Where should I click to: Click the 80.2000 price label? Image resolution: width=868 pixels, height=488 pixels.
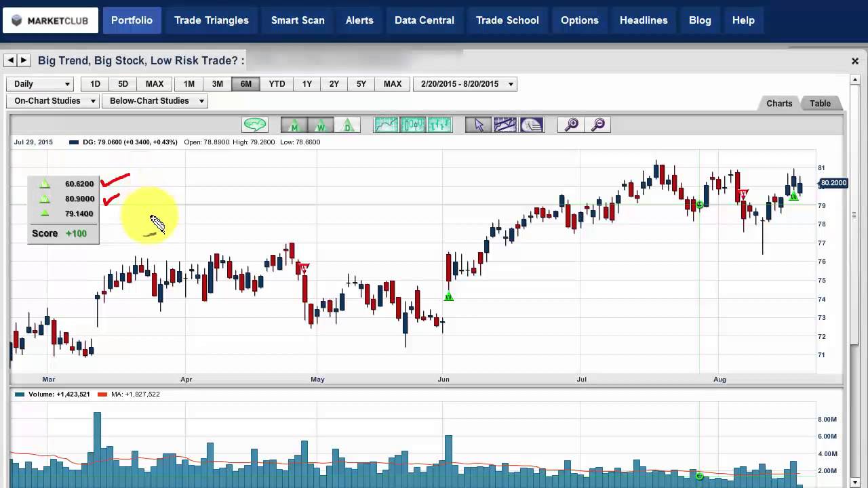click(x=833, y=183)
